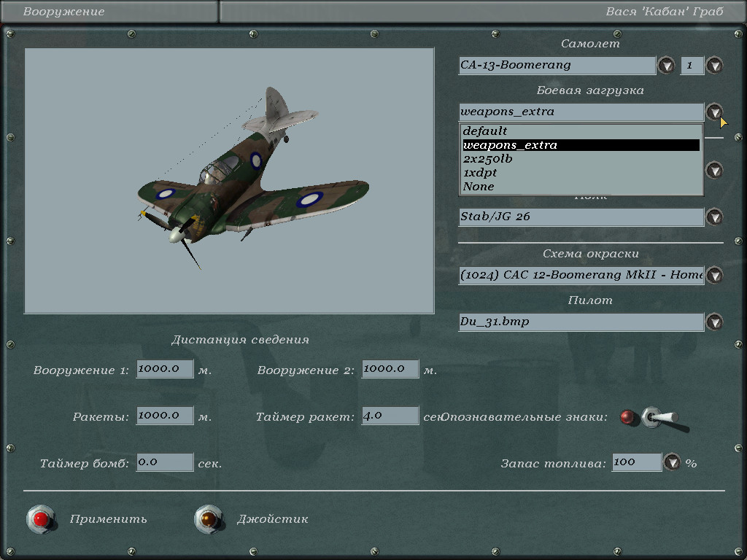Click the aircraft number field showing 1

click(x=692, y=65)
